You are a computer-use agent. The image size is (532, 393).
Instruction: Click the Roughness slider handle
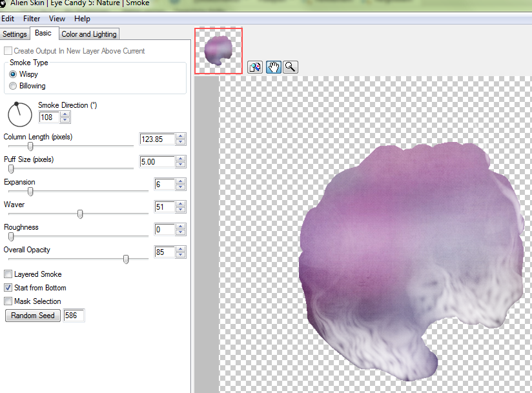11,236
